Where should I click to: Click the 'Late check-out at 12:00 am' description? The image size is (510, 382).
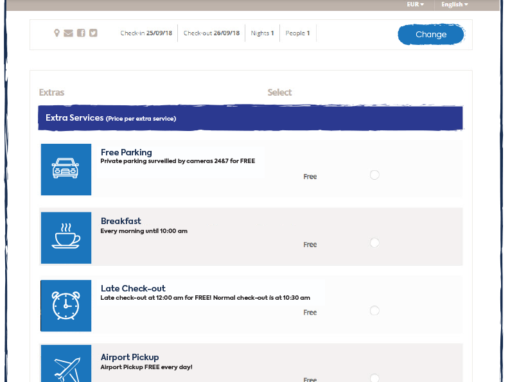tap(205, 298)
